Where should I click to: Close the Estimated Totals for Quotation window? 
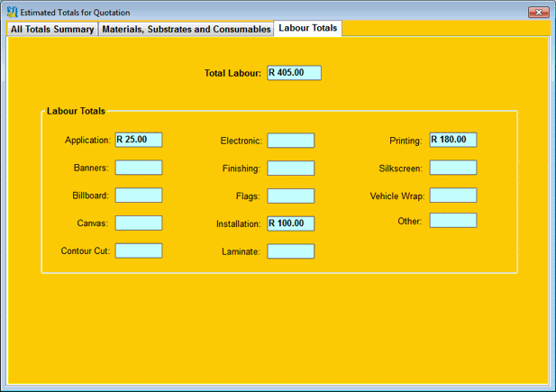click(538, 13)
